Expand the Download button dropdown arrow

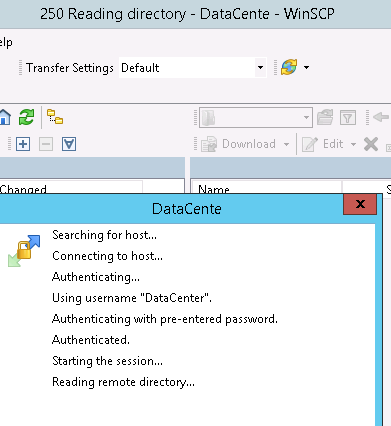coord(286,144)
